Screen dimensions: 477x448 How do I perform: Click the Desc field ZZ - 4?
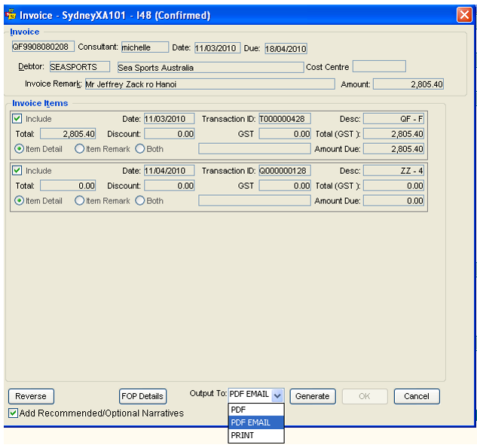[393, 171]
